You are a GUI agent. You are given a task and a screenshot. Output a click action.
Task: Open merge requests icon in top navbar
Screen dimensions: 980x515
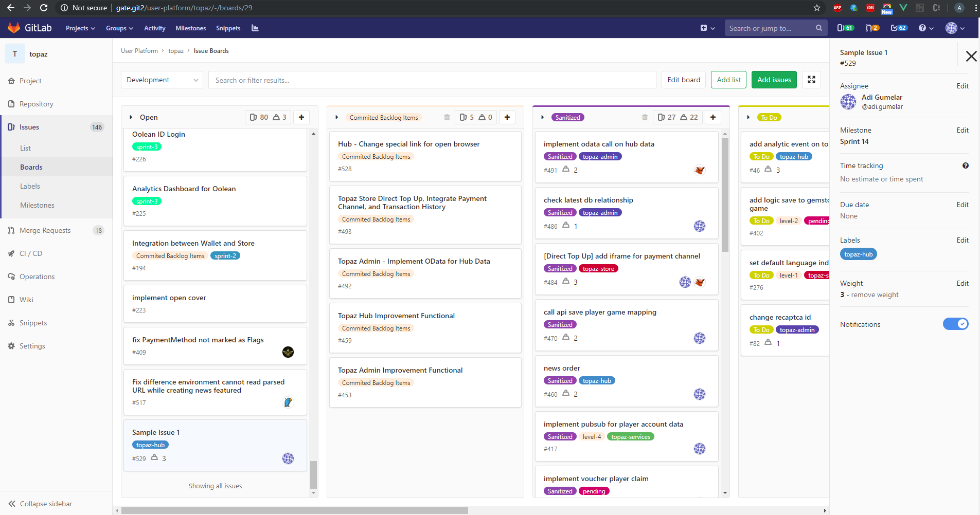click(871, 28)
